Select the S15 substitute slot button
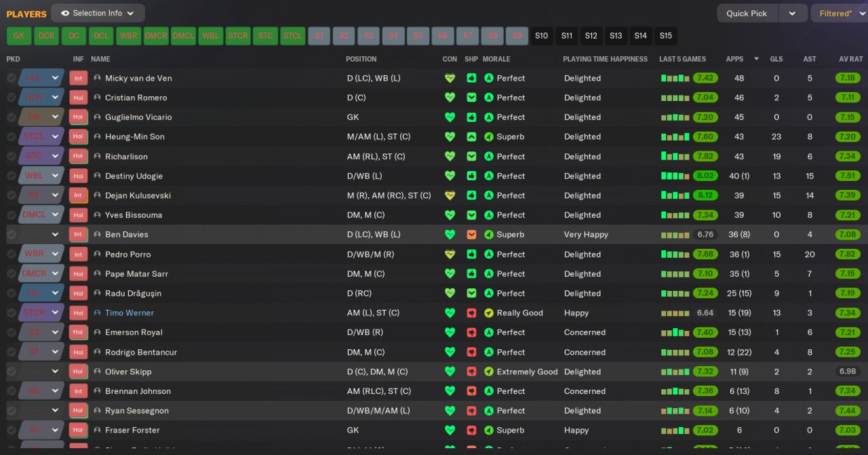The width and height of the screenshot is (868, 455). (665, 36)
